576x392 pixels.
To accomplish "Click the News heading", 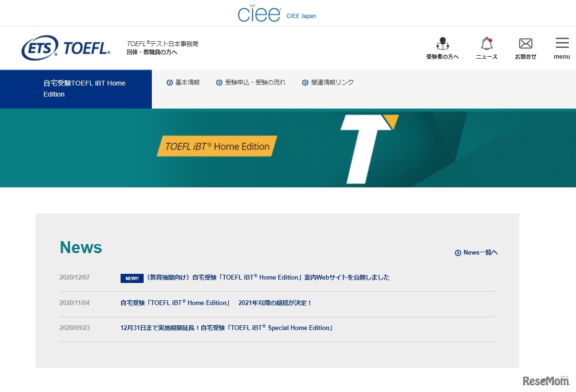I will click(81, 247).
